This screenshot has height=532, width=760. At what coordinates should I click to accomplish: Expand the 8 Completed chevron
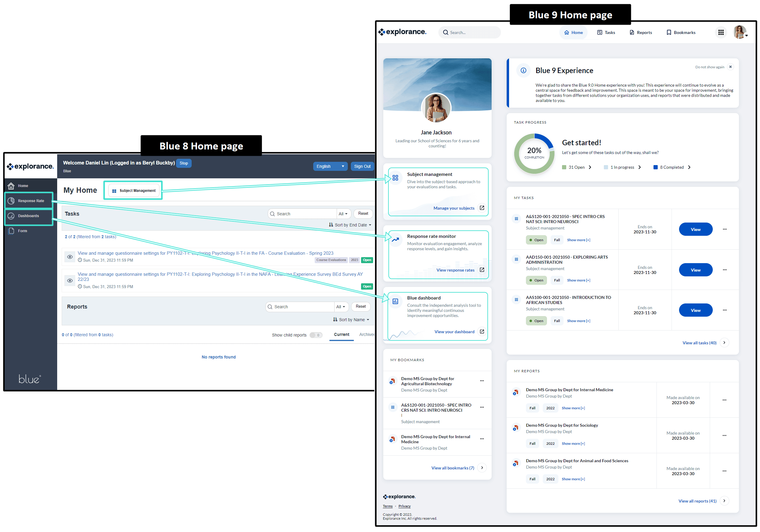pos(689,167)
